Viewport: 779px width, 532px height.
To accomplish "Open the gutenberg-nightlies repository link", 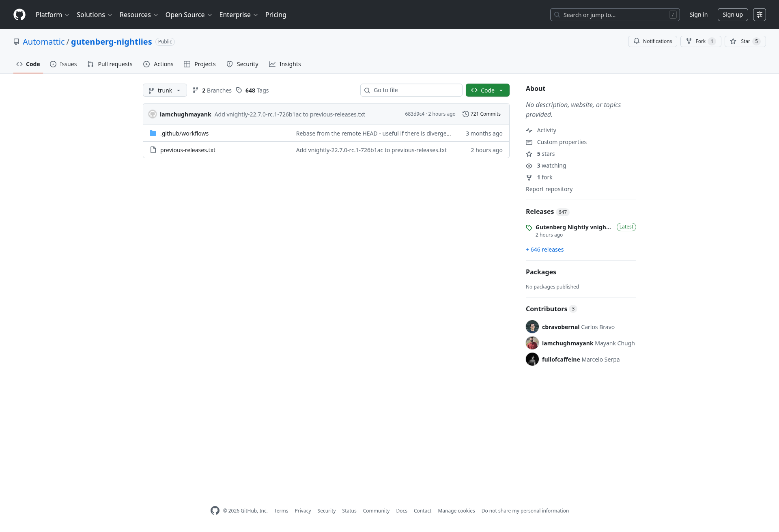I will [x=112, y=42].
